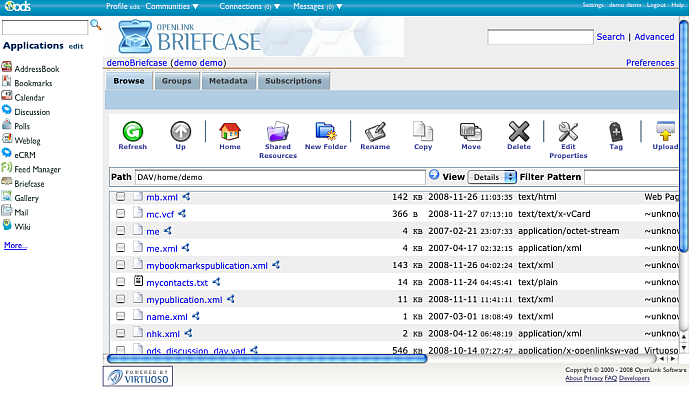
Task: Open the Home folder icon
Action: 229,131
